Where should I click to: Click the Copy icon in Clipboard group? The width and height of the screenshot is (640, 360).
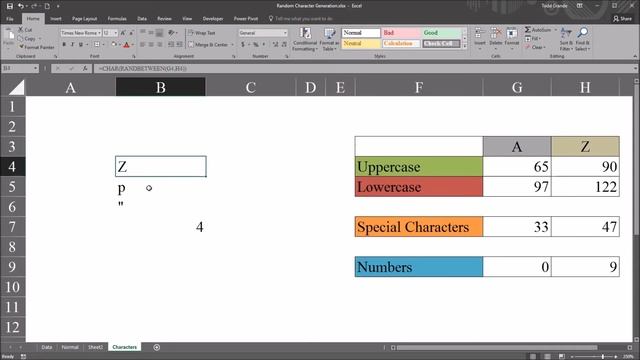pyautogui.click(x=21, y=38)
